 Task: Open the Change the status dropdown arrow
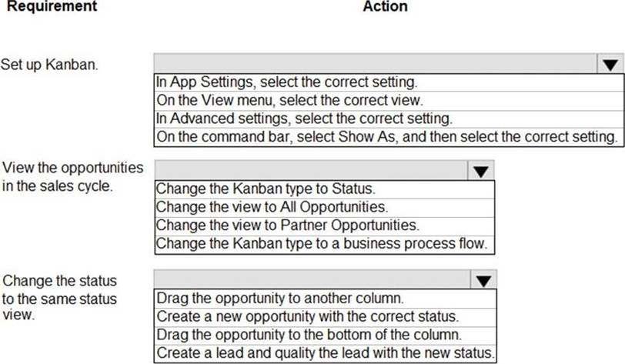coord(483,280)
